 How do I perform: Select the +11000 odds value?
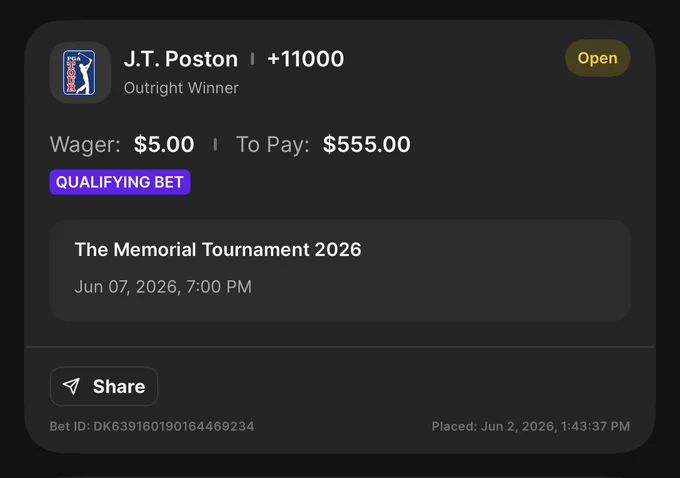pos(306,59)
